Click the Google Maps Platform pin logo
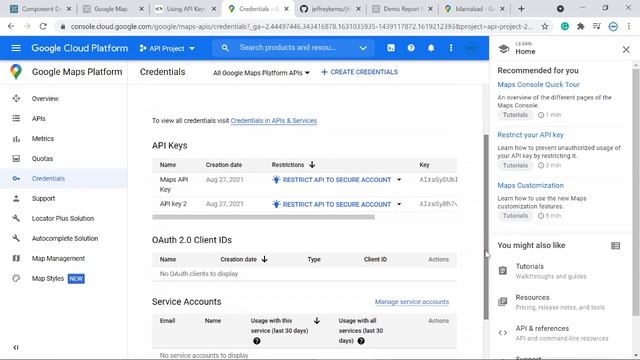The width and height of the screenshot is (640, 360). coord(16,72)
